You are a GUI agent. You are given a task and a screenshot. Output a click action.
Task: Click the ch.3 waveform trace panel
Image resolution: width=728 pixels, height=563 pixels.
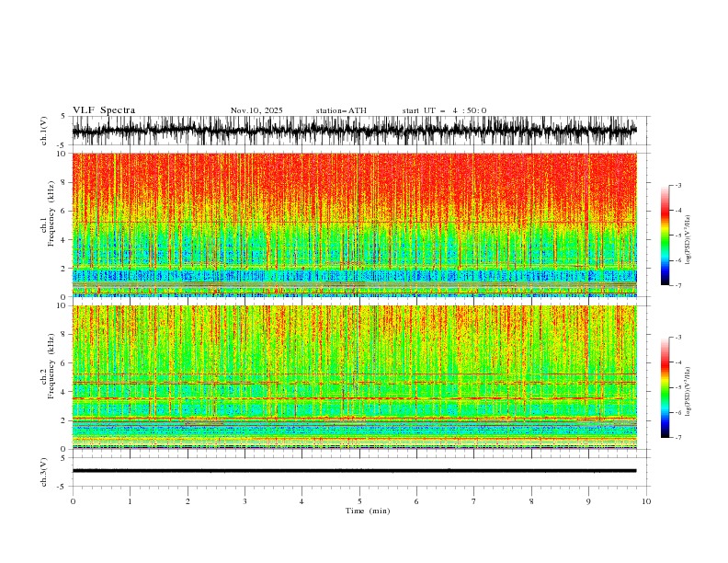click(x=361, y=472)
